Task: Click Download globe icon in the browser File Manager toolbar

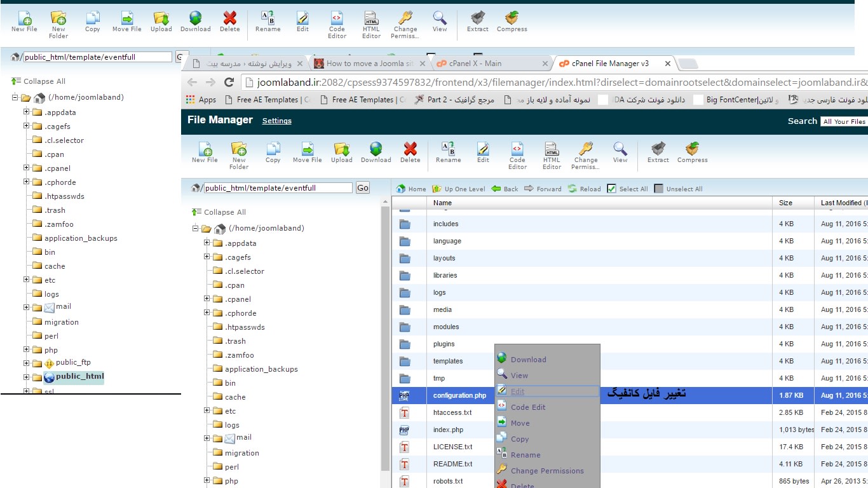Action: pyautogui.click(x=376, y=149)
